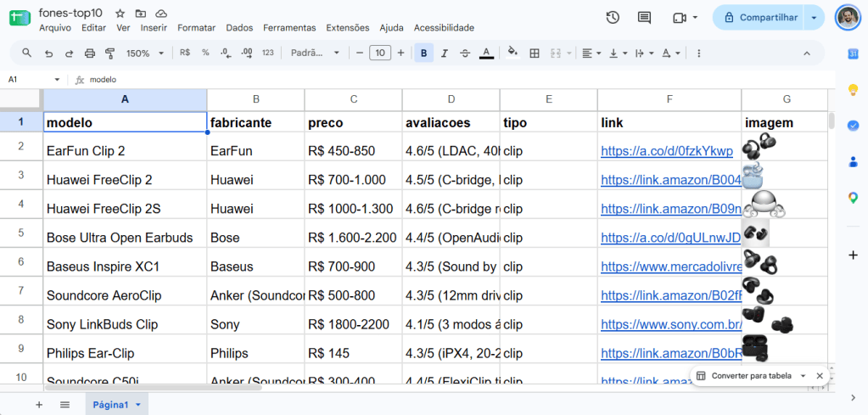Dismiss the Converter para tabela chip
Image resolution: width=868 pixels, height=415 pixels.
point(820,376)
